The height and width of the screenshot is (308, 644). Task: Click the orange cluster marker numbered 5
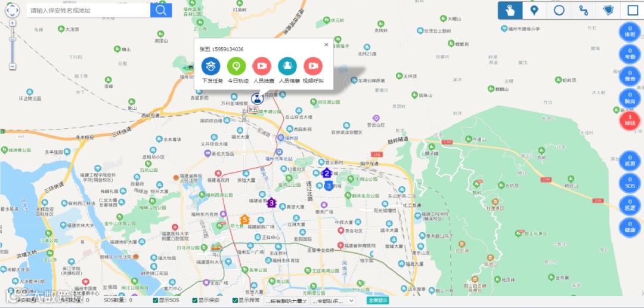(244, 220)
